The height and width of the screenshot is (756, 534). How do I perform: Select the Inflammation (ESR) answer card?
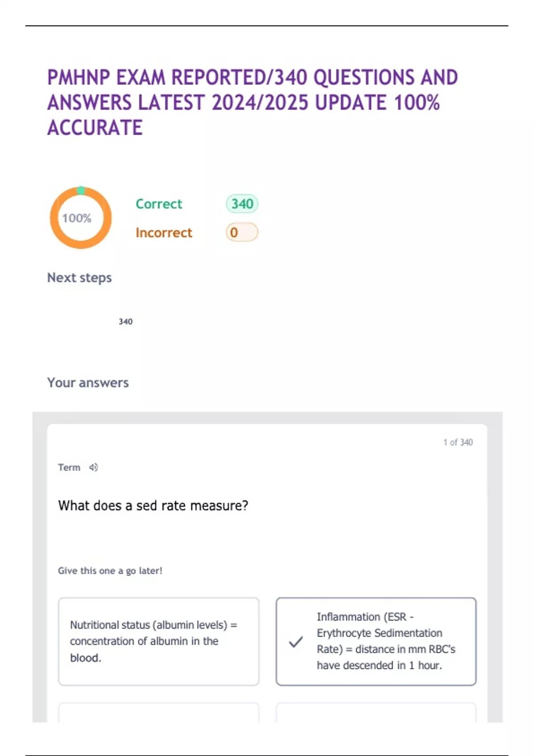tap(376, 641)
